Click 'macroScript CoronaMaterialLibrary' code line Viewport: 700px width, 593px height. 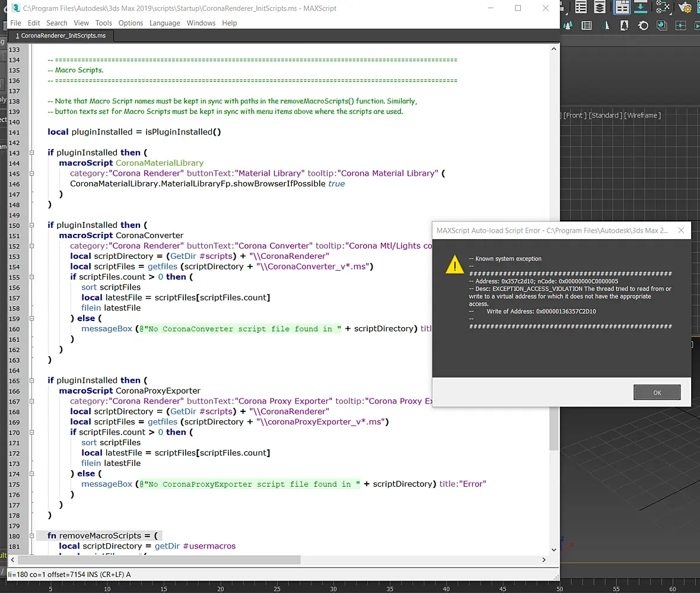131,163
